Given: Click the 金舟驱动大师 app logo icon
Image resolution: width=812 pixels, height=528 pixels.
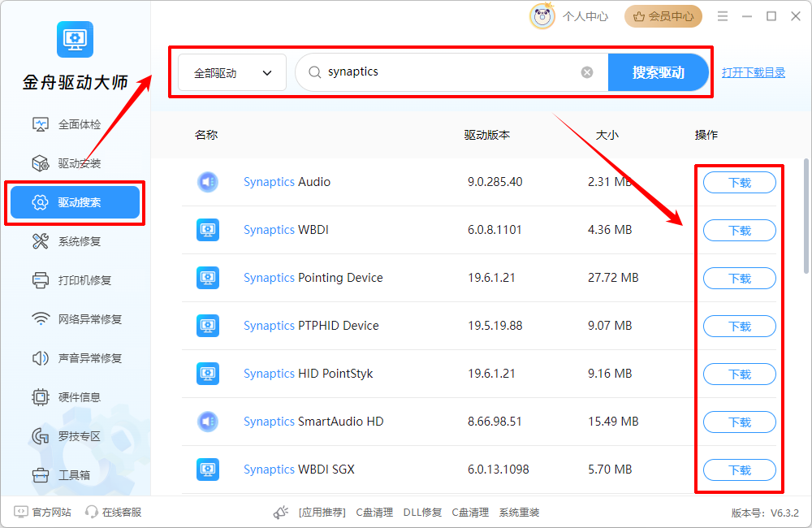Looking at the screenshot, I should pos(75,39).
